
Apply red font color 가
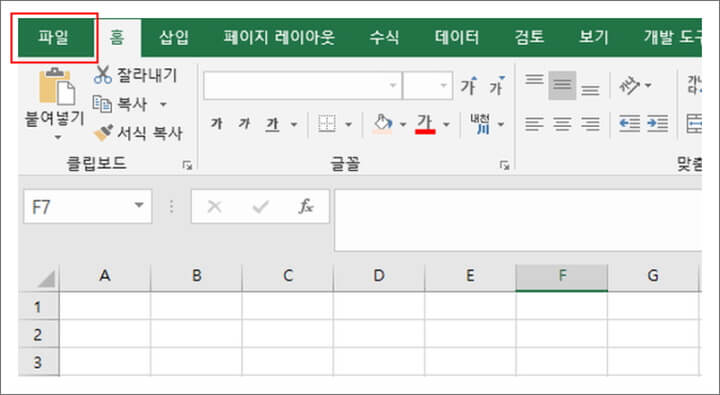click(425, 124)
